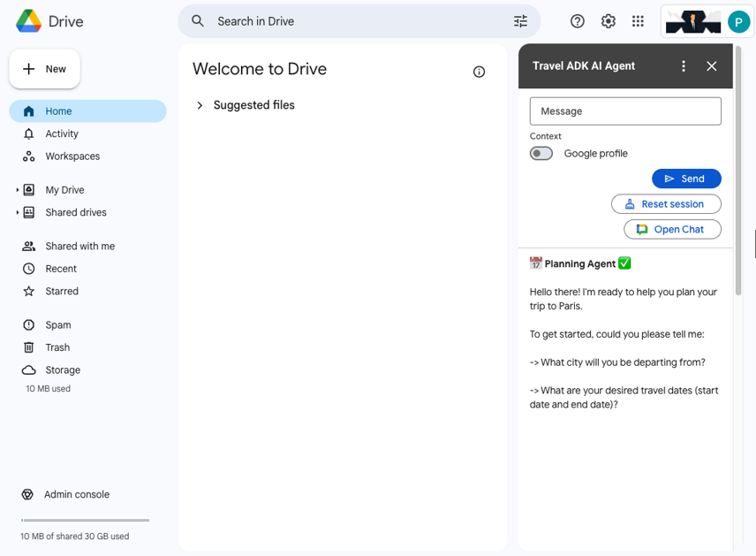Open the Google apps grid launcher
Screen dimensions: 756x556
pyautogui.click(x=638, y=21)
